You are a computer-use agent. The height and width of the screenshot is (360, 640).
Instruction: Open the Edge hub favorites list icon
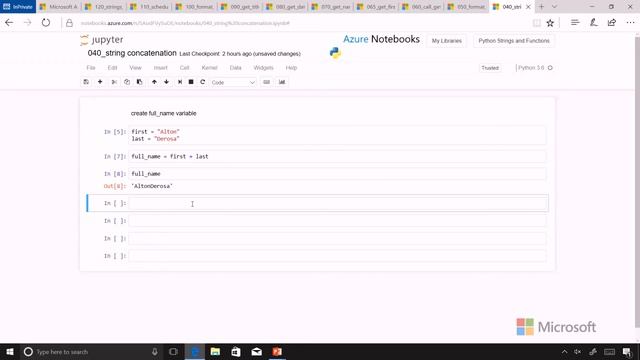[x=575, y=23]
